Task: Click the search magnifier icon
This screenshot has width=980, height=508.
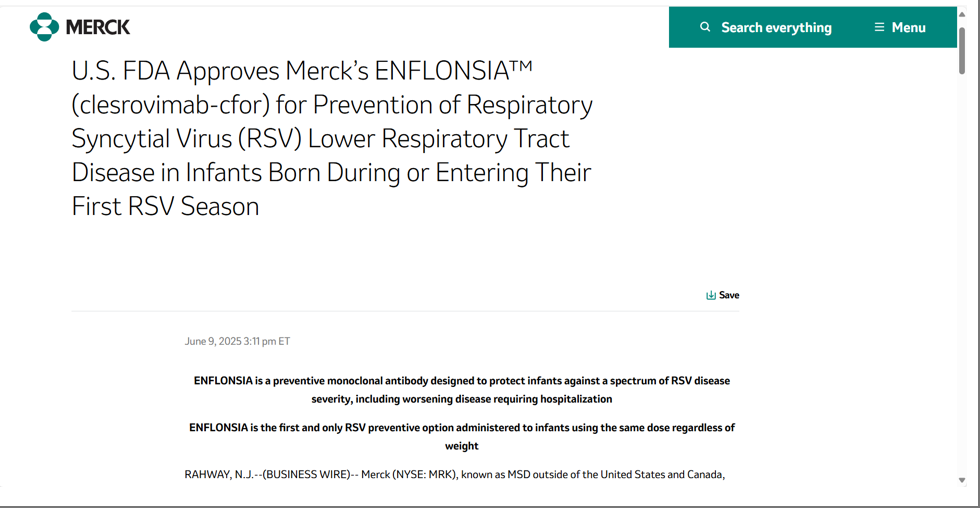Action: tap(705, 27)
